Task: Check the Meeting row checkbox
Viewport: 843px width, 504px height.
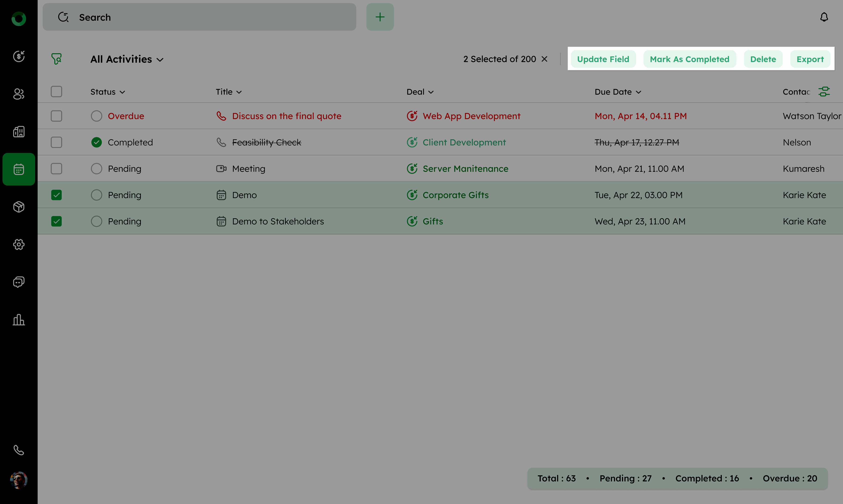Action: [56, 169]
